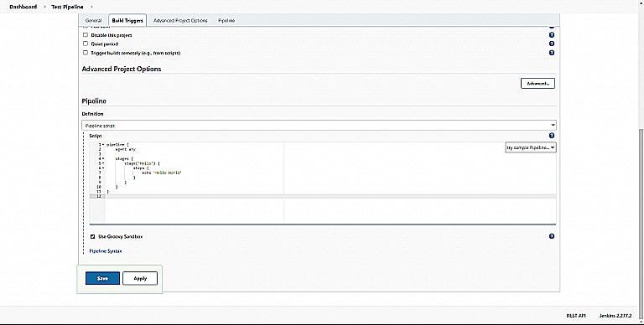Enable the Quiet period checkbox
The width and height of the screenshot is (644, 325).
[x=86, y=44]
